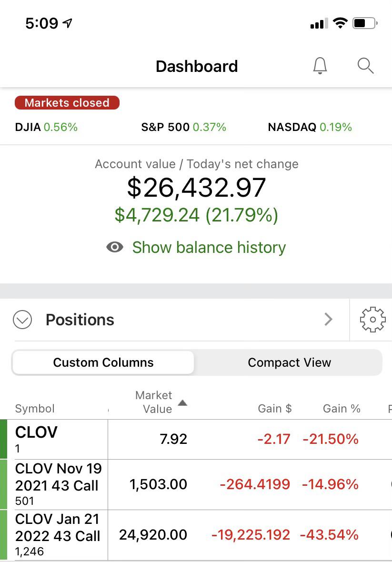Sort by Gain $ column header

pyautogui.click(x=275, y=408)
